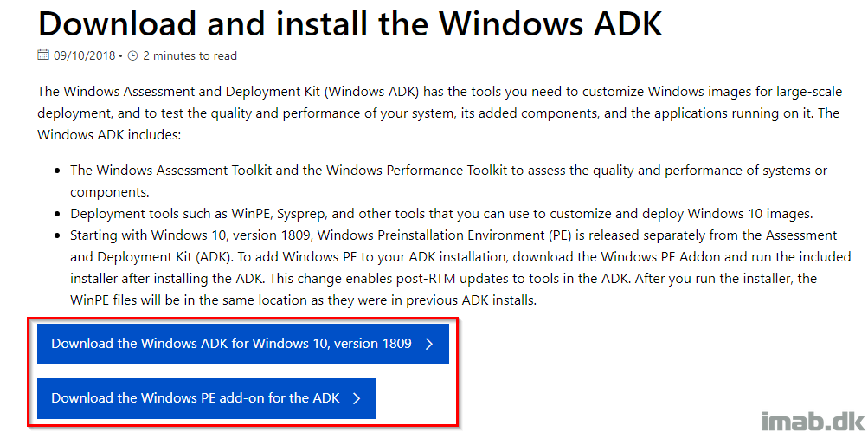Image resolution: width=868 pixels, height=432 pixels.
Task: Click the 09/10/2018 publish date
Action: (85, 55)
